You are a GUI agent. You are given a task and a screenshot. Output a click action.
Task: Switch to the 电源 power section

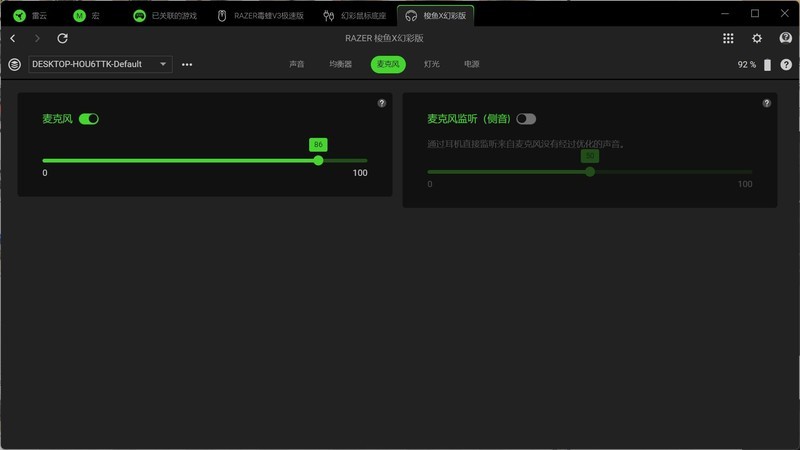pyautogui.click(x=471, y=64)
